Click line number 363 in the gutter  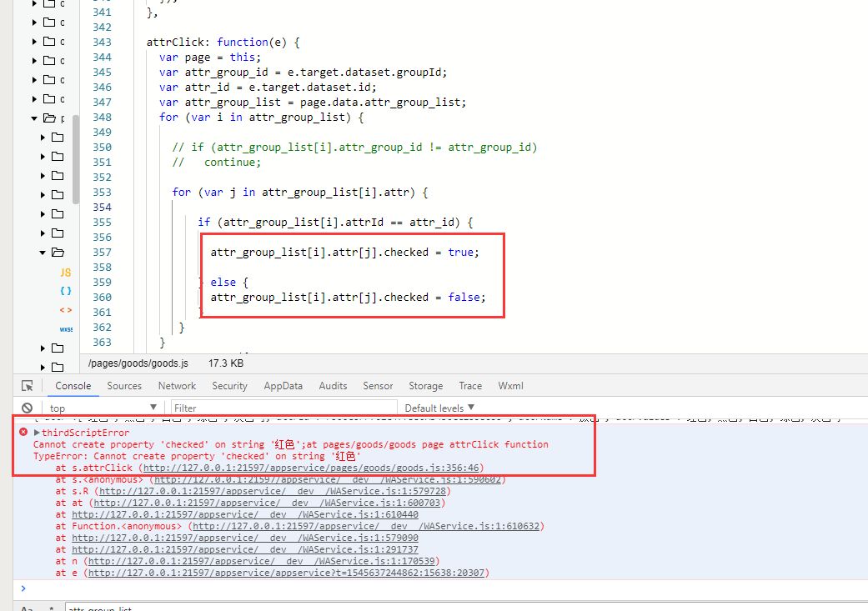click(x=102, y=342)
